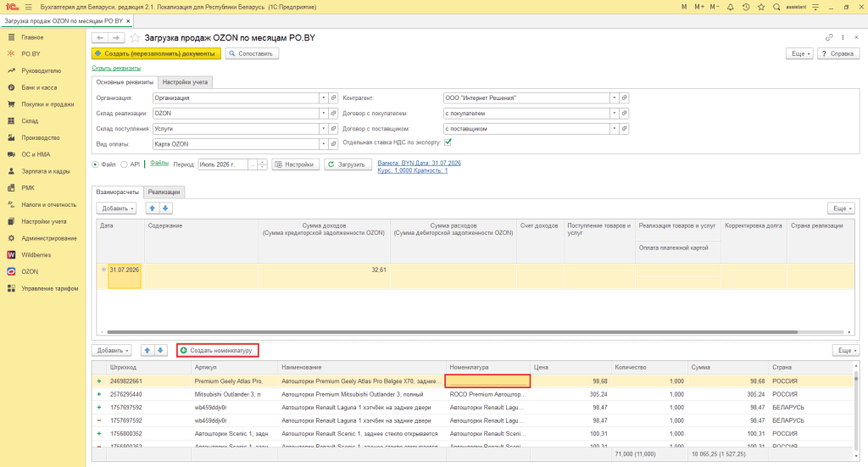
Task: Open the history clock icon
Action: click(x=746, y=7)
